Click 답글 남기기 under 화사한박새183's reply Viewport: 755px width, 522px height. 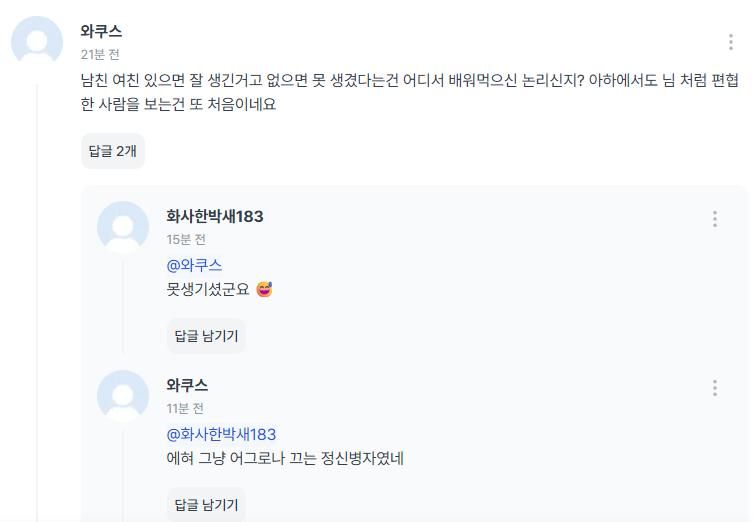(206, 336)
